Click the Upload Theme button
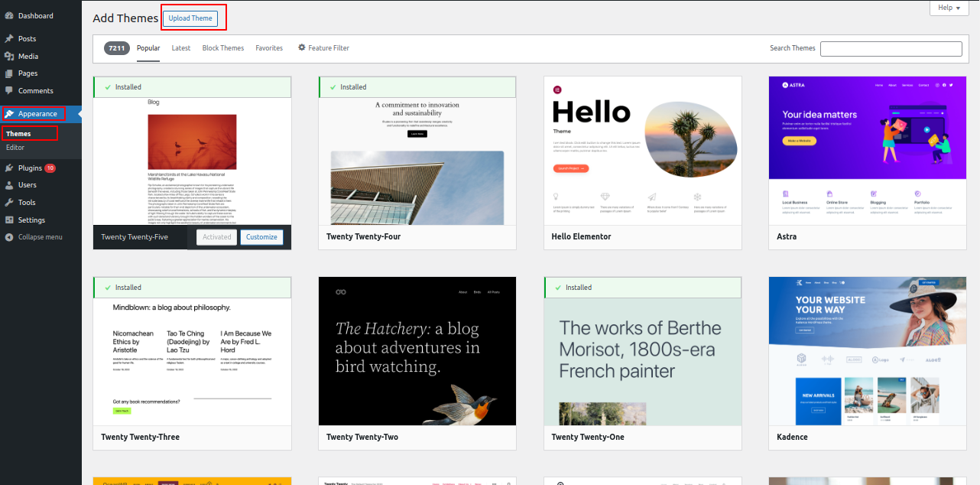The width and height of the screenshot is (980, 485). [190, 18]
